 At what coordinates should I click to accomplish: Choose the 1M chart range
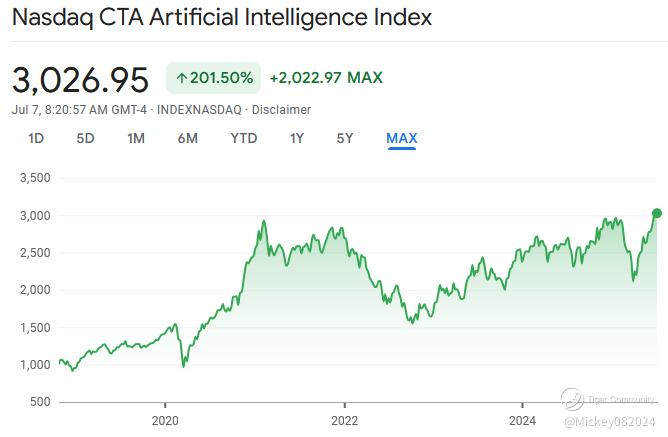tap(136, 138)
